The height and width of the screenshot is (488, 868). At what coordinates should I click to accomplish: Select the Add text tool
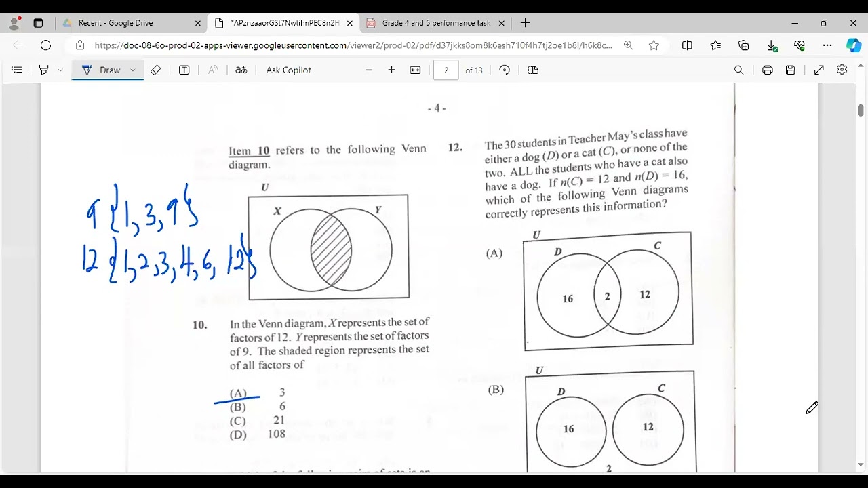tap(184, 70)
